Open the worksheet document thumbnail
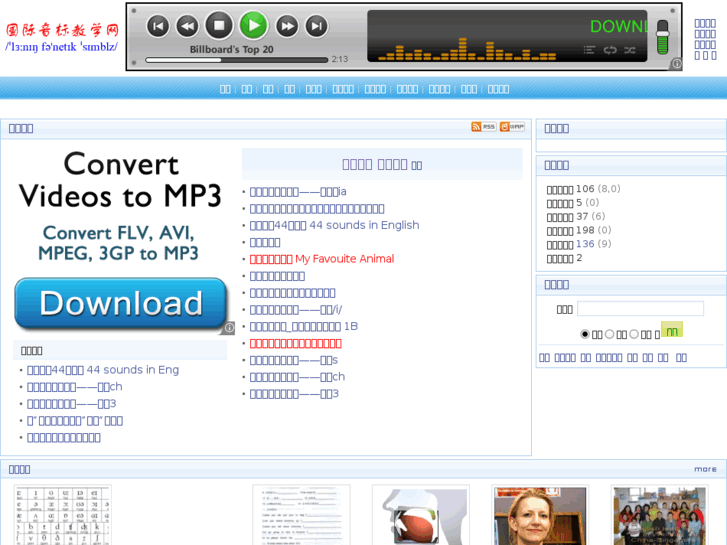 [x=301, y=515]
